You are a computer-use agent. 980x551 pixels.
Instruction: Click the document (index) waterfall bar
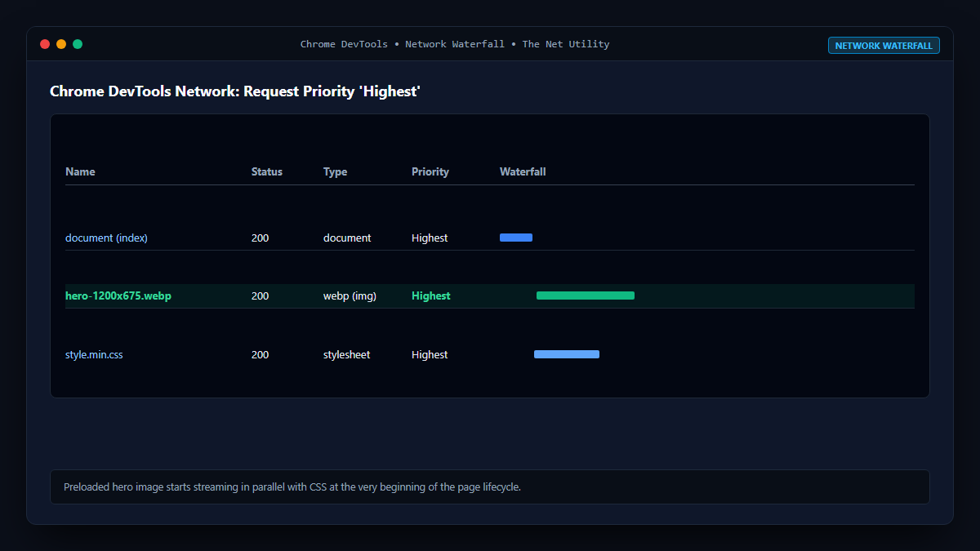pos(516,238)
